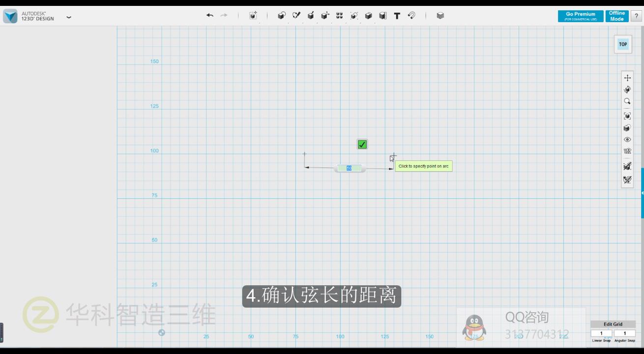The height and width of the screenshot is (354, 644).
Task: Select the Pan tool in navigation bar
Action: (x=627, y=78)
